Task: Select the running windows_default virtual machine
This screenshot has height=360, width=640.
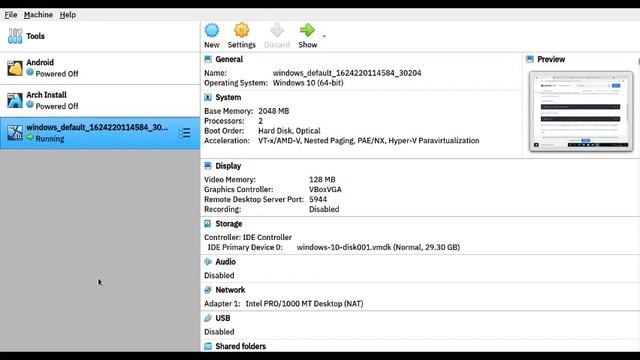Action: click(x=100, y=133)
